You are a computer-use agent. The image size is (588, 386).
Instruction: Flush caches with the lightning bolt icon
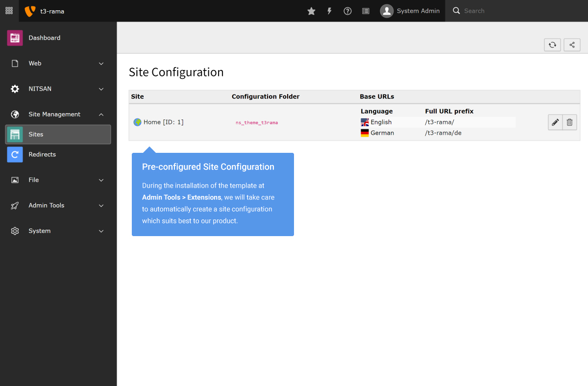(x=329, y=11)
